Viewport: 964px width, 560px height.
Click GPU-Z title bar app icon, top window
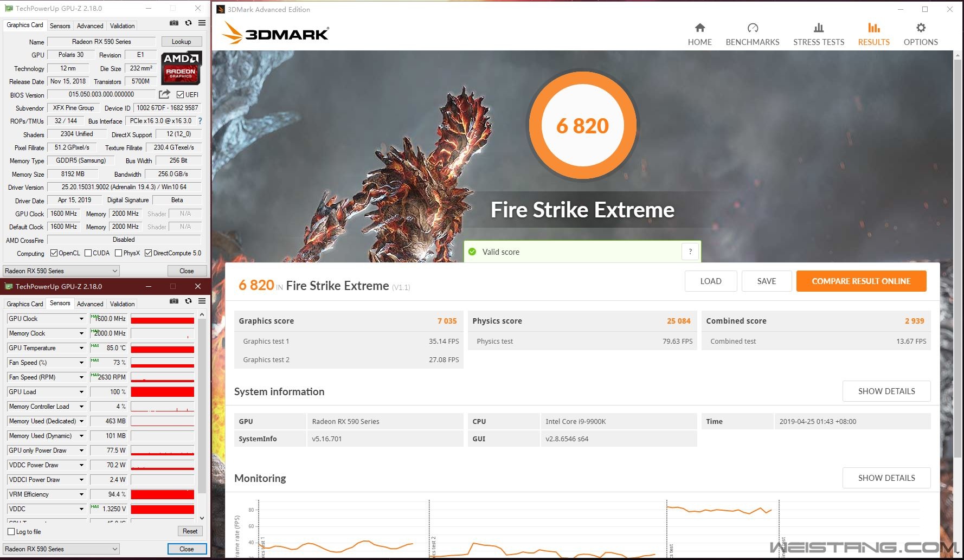[x=9, y=9]
